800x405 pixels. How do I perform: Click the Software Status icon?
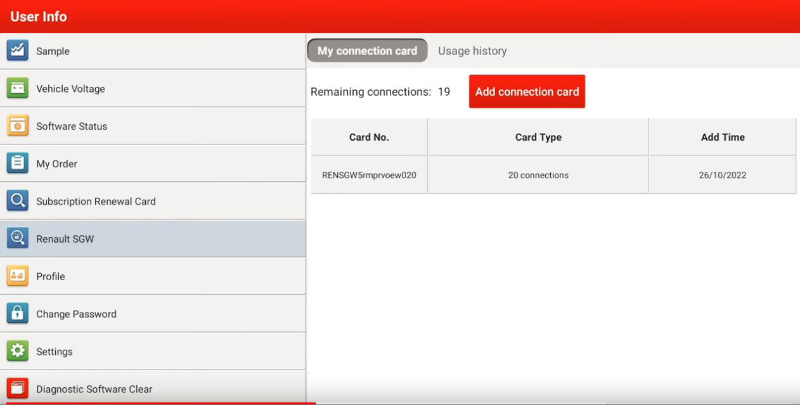coord(18,126)
